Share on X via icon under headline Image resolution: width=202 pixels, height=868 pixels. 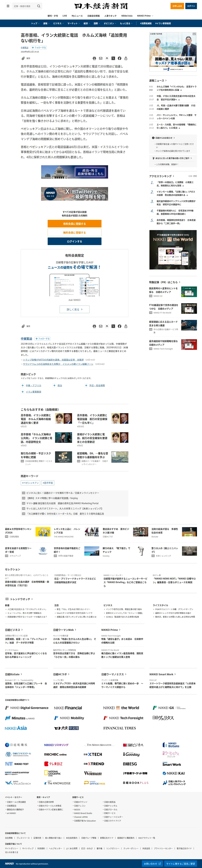pyautogui.click(x=113, y=58)
